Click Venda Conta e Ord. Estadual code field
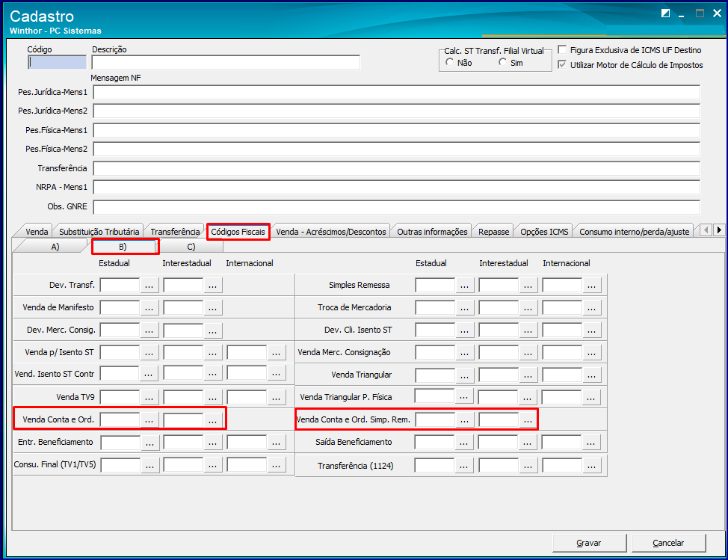 [120, 419]
